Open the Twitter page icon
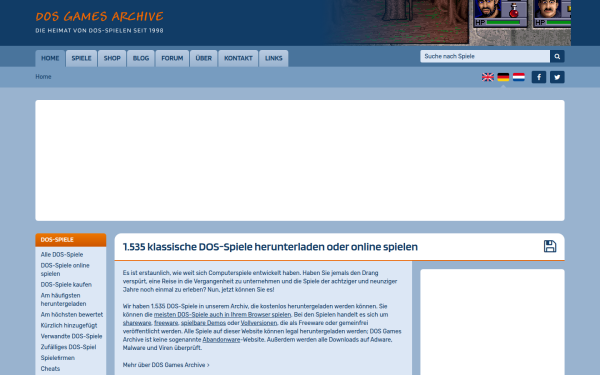The height and width of the screenshot is (375, 600). (x=557, y=77)
